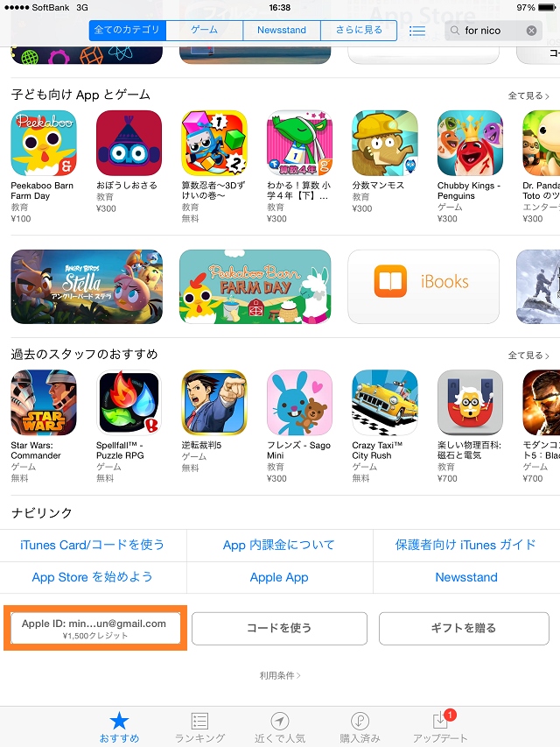Clear the search field text

(x=531, y=31)
